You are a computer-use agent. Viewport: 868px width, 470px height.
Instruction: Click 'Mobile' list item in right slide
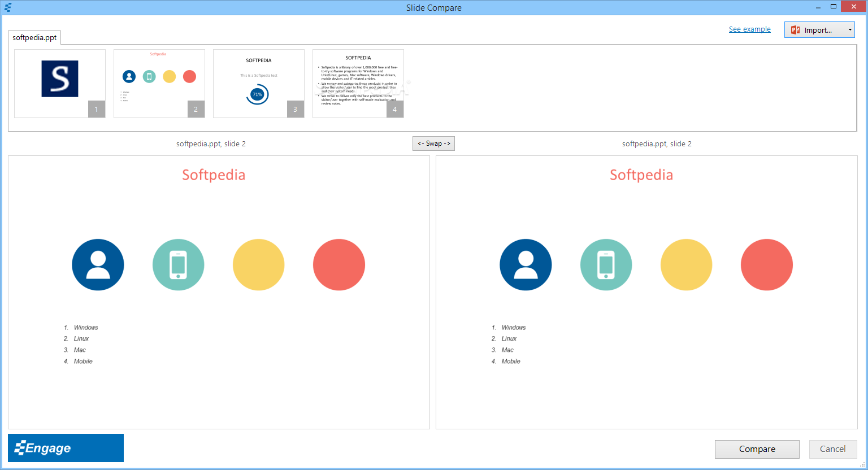coord(511,362)
